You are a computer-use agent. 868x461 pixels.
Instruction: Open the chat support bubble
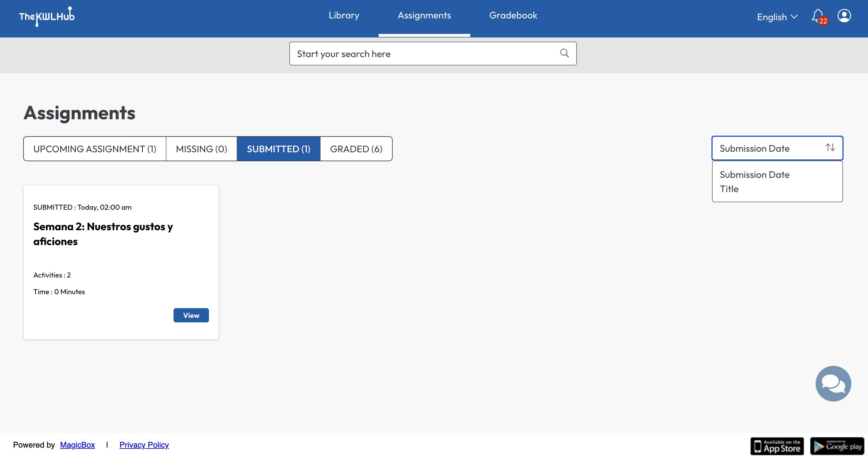(x=833, y=384)
